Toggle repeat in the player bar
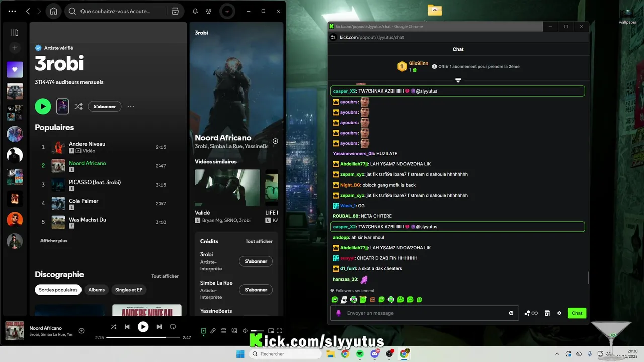 pyautogui.click(x=173, y=327)
